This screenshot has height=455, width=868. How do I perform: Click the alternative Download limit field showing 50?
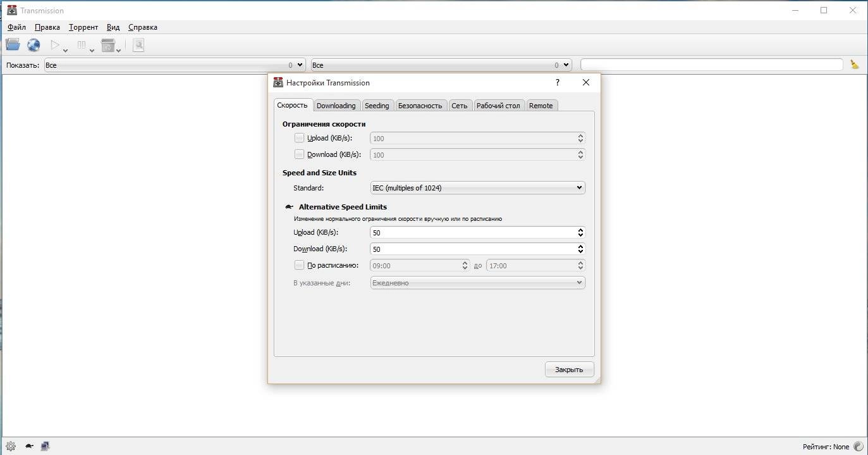(x=477, y=249)
